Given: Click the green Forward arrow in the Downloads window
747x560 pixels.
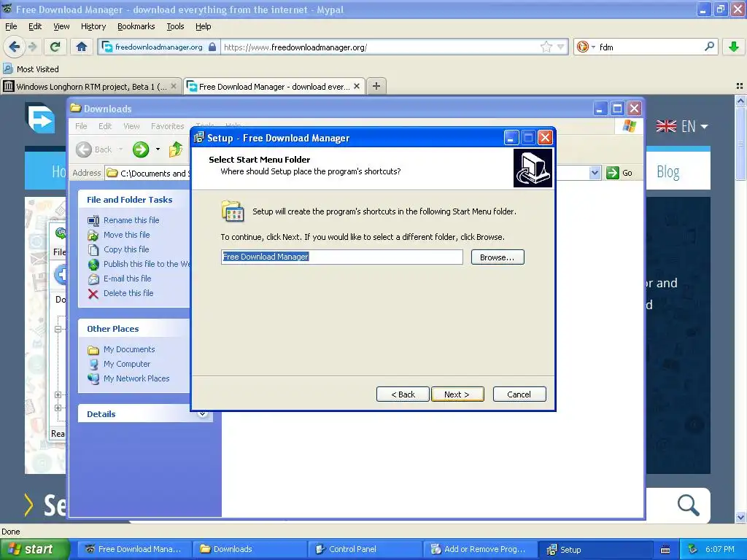Looking at the screenshot, I should tap(141, 149).
